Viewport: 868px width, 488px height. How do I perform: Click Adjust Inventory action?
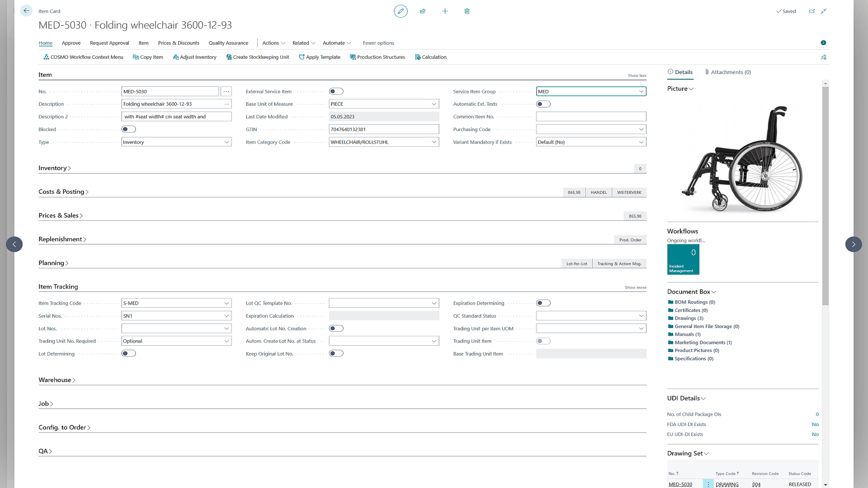tap(195, 57)
